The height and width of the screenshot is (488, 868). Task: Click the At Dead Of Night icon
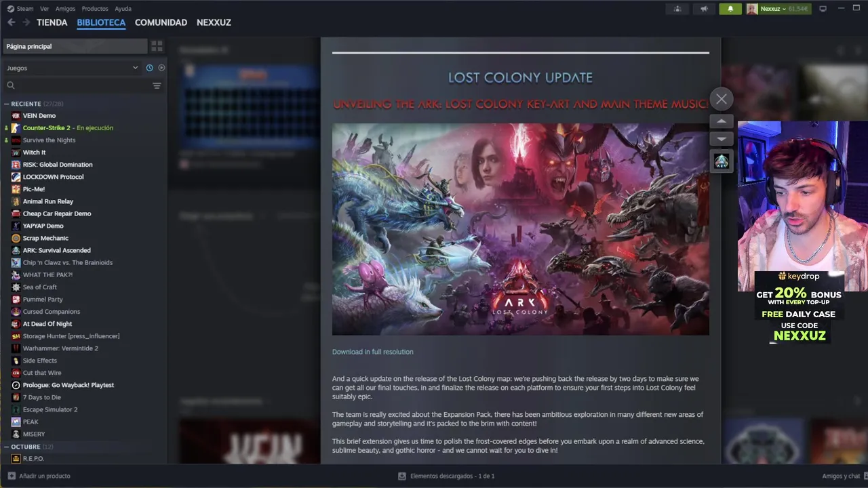click(16, 324)
